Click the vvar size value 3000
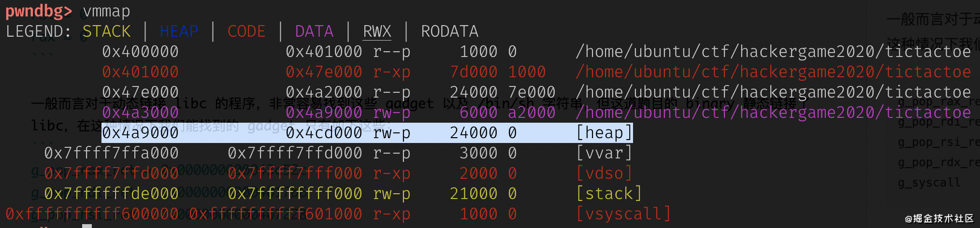 tap(478, 153)
